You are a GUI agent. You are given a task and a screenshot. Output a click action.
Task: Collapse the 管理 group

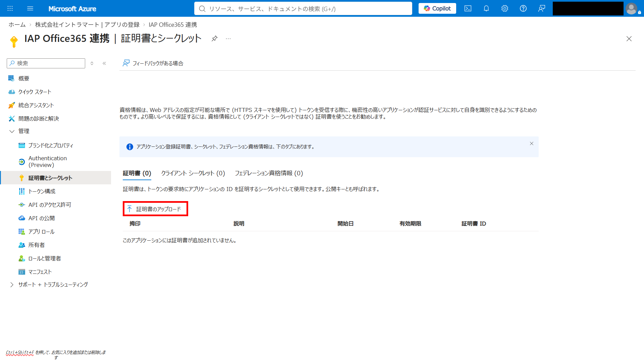point(12,131)
